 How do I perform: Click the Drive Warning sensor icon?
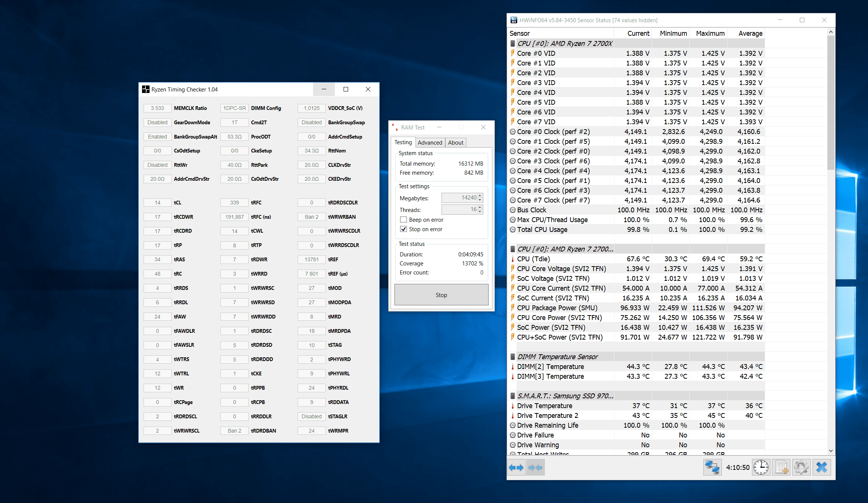point(513,445)
